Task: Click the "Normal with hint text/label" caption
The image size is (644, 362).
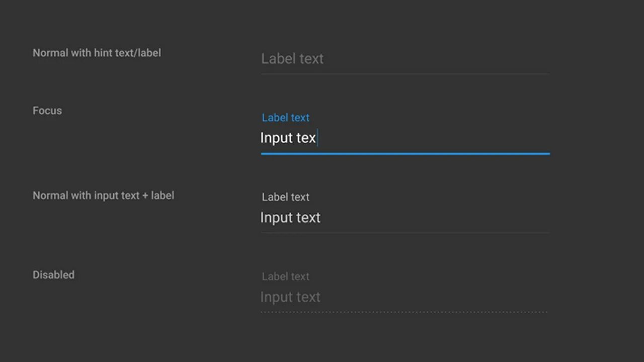Action: [x=97, y=53]
